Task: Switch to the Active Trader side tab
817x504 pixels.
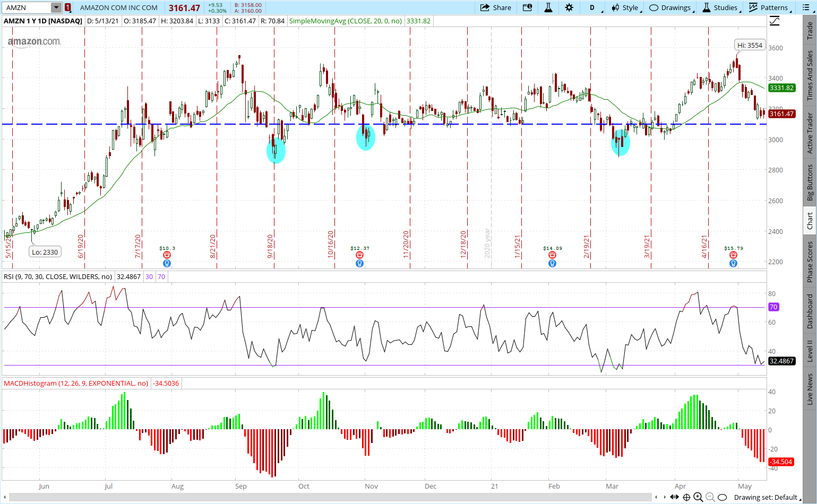Action: tap(810, 133)
